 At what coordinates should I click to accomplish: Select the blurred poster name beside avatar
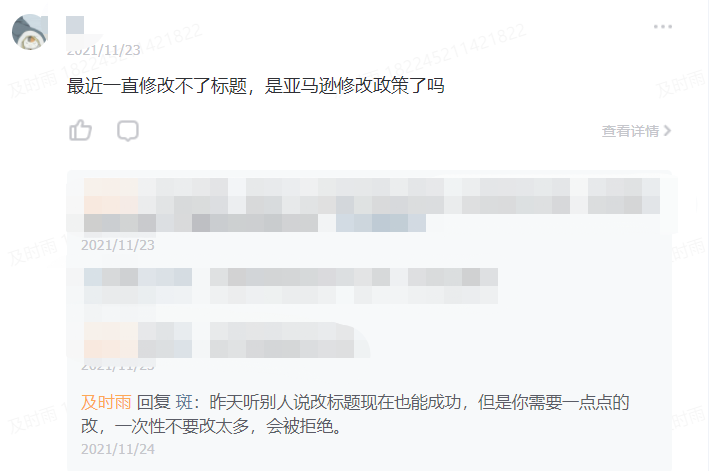[75, 25]
